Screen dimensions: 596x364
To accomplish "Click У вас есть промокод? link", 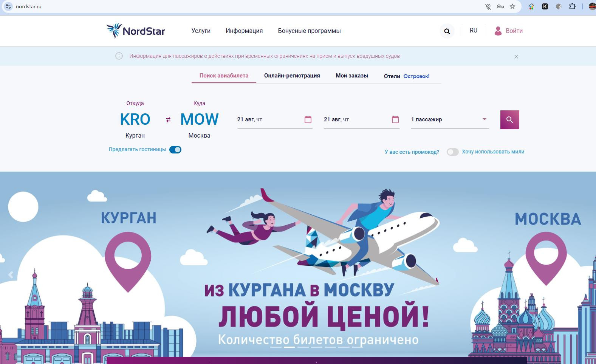I will coord(412,152).
